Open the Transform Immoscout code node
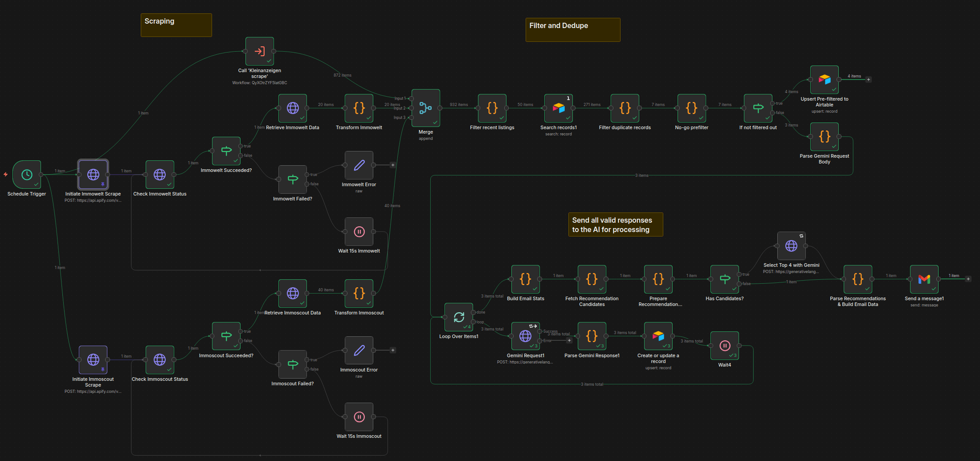Viewport: 980px width, 461px height. 359,294
